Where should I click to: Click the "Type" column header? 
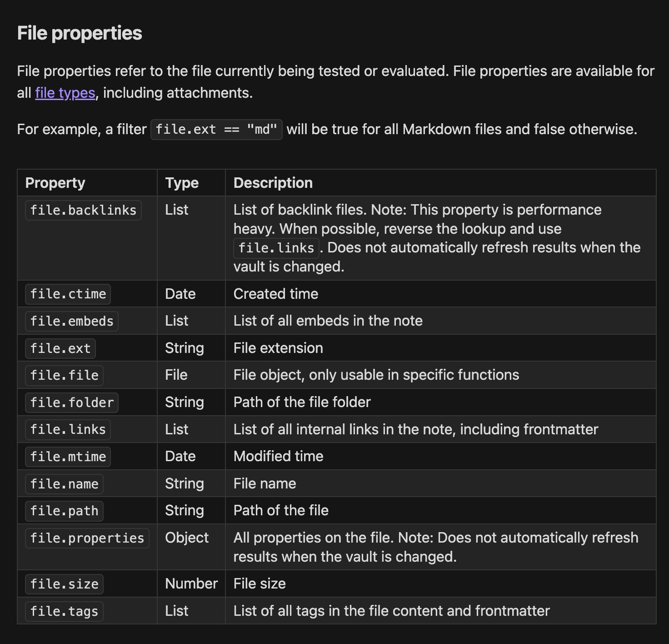(x=182, y=183)
